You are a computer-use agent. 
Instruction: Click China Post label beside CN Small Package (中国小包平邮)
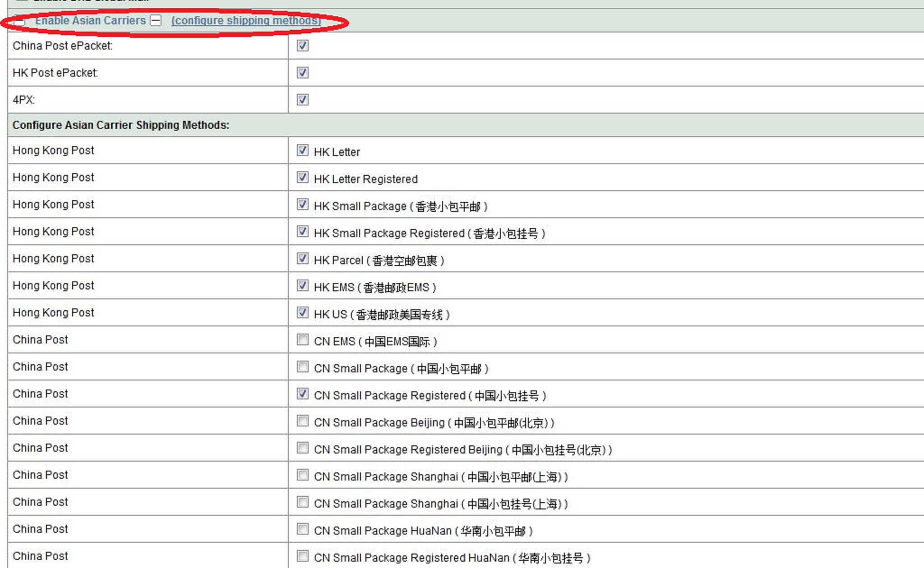click(40, 366)
